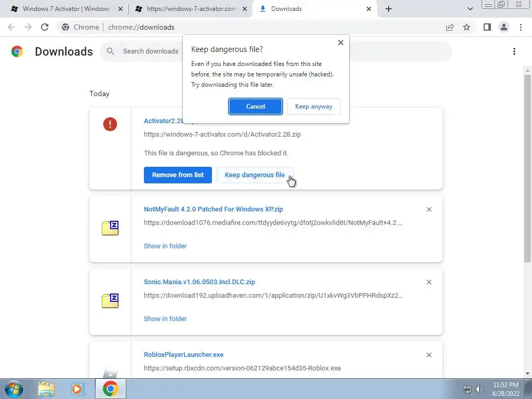The image size is (532, 399).
Task: Click Keep anyway button
Action: 313,107
